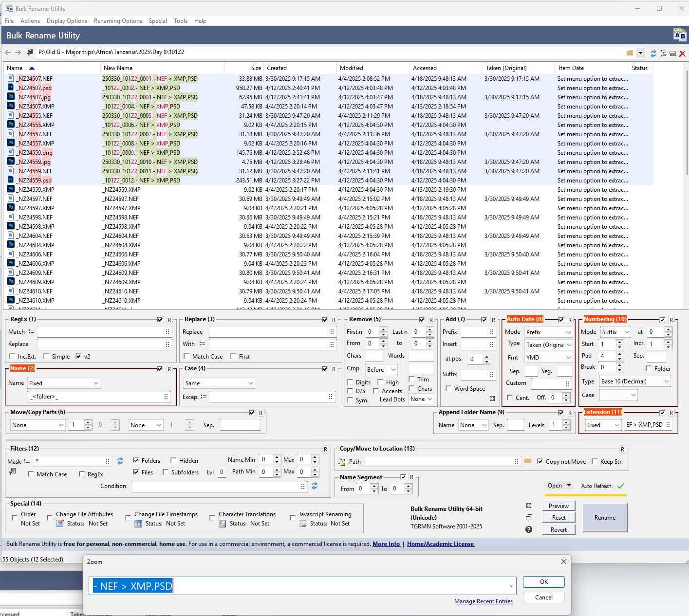Enable the Word Space checkbox
Screen dimensions: 689x616
pyautogui.click(x=448, y=389)
